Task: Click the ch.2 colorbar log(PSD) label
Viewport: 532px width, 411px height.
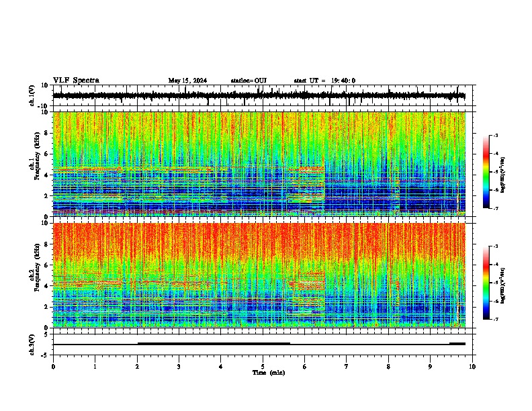Action: click(502, 285)
